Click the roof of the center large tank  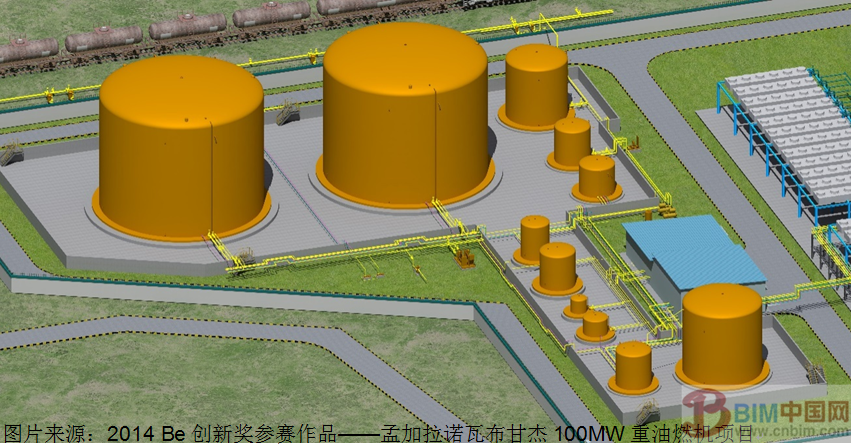click(x=405, y=55)
